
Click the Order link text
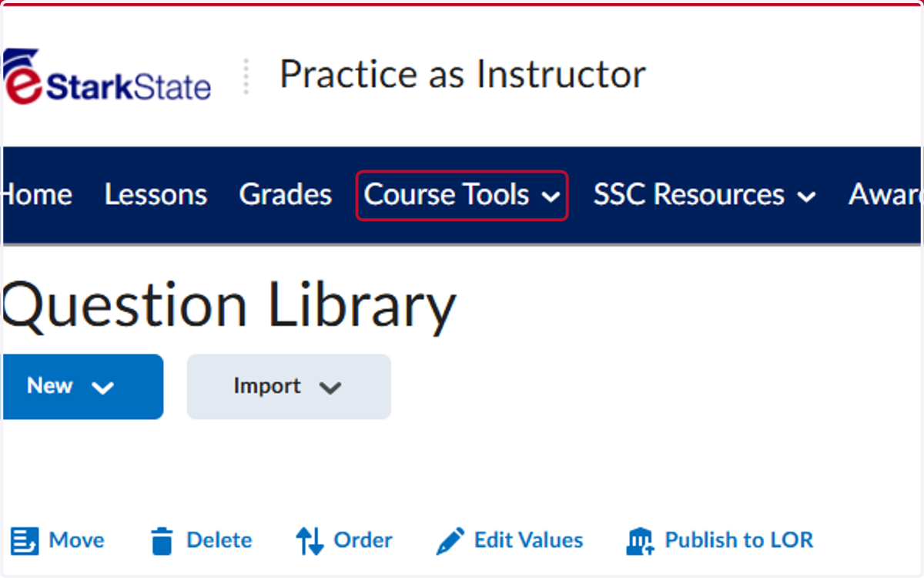(363, 540)
